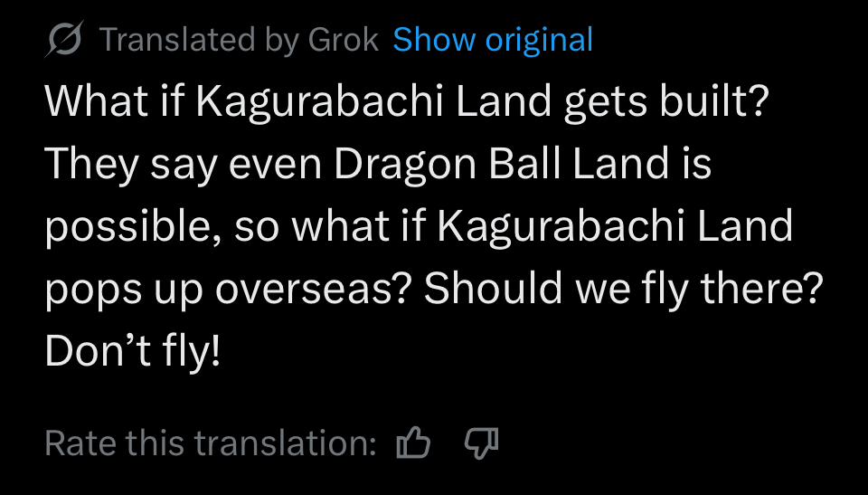Click the Grok logo icon
Viewport: 868px width, 495px height.
[63, 39]
